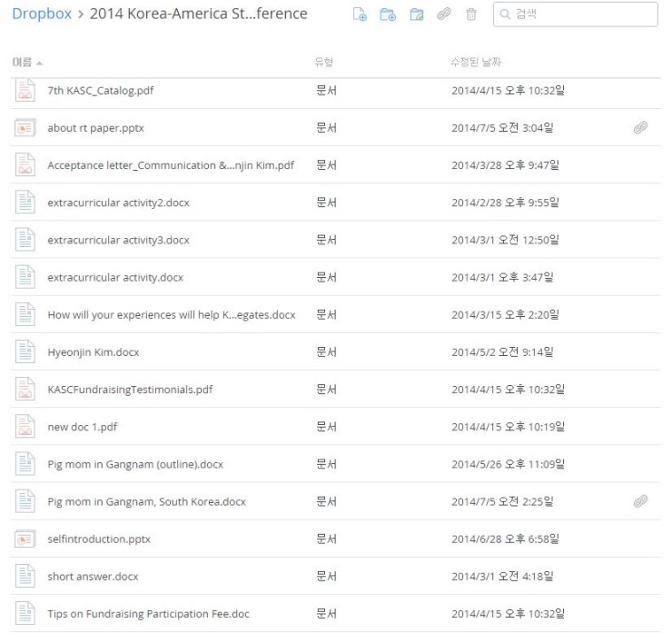Open about rt paper.pptx
Viewport: 672px width, 633px height.
(x=95, y=128)
